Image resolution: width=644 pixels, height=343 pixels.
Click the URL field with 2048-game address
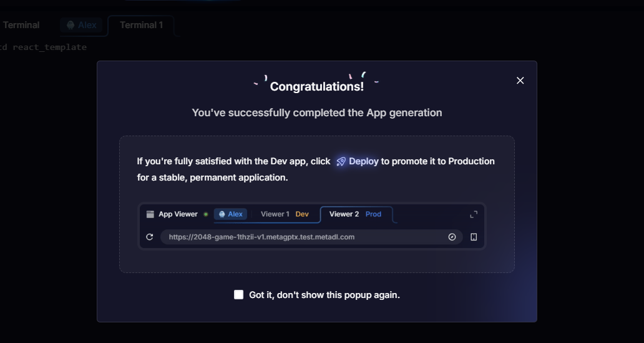(311, 237)
